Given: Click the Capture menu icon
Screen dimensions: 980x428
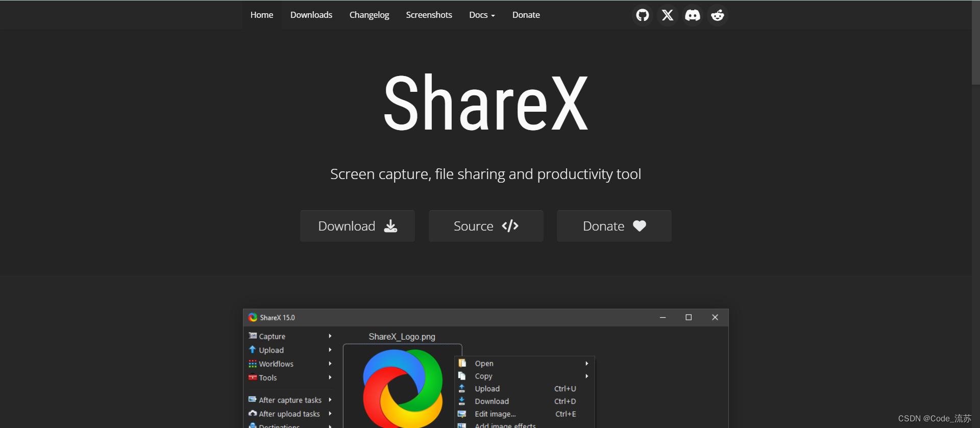Looking at the screenshot, I should click(253, 336).
